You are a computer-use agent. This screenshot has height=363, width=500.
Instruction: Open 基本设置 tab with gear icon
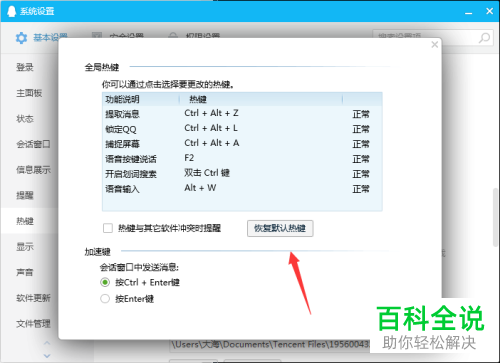41,38
